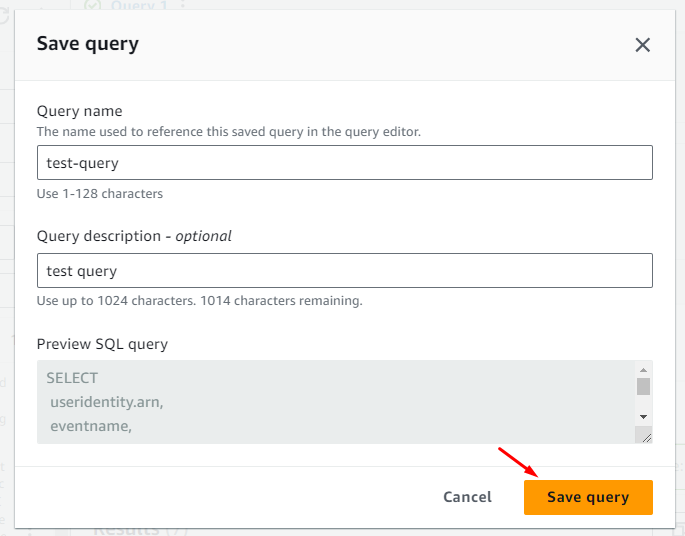Image resolution: width=685 pixels, height=536 pixels.
Task: Click the SQL preview scrollbar thumb
Action: click(643, 386)
